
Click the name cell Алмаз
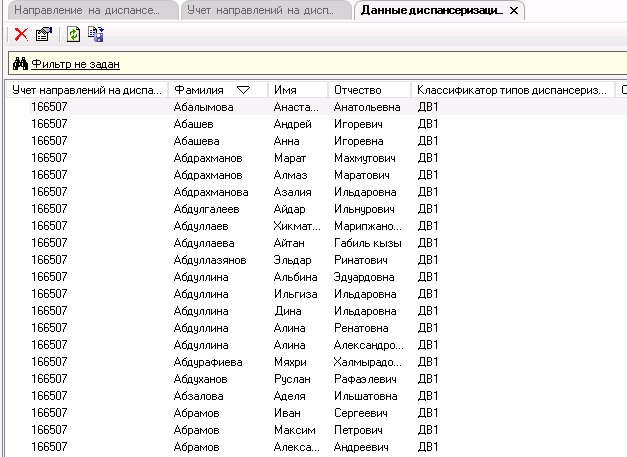290,175
